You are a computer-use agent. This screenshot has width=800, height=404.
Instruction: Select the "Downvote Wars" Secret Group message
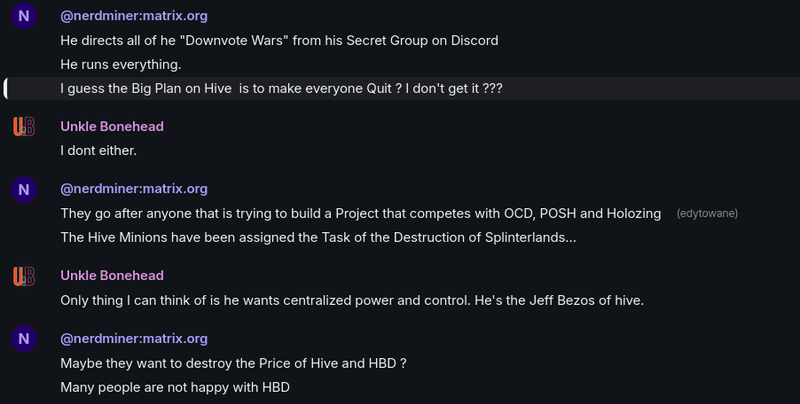pos(279,41)
